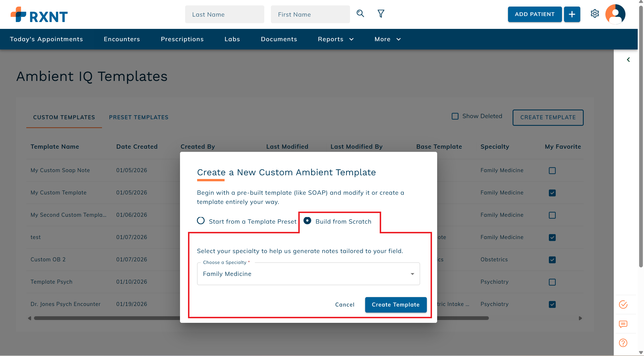This screenshot has width=644, height=356.
Task: Open the settings gear icon
Action: pos(595,13)
